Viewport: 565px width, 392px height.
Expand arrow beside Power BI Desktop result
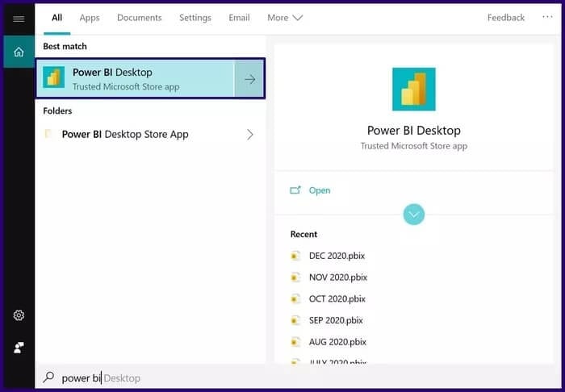[x=249, y=78]
